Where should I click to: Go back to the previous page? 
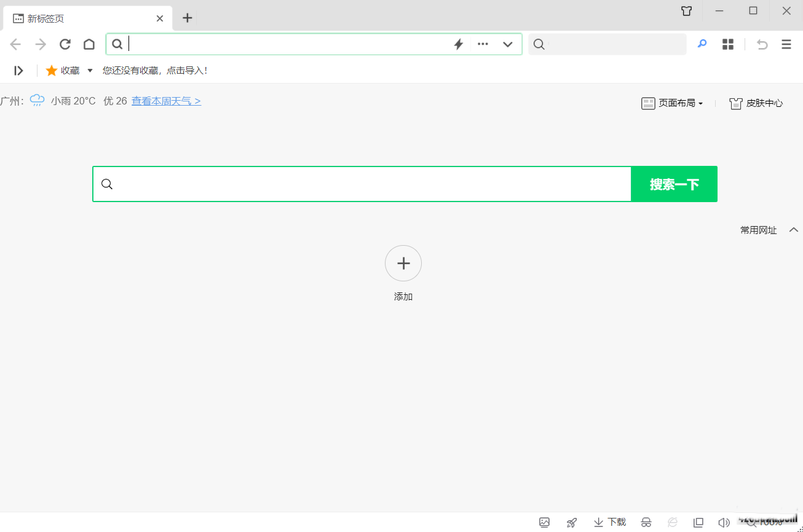point(15,44)
